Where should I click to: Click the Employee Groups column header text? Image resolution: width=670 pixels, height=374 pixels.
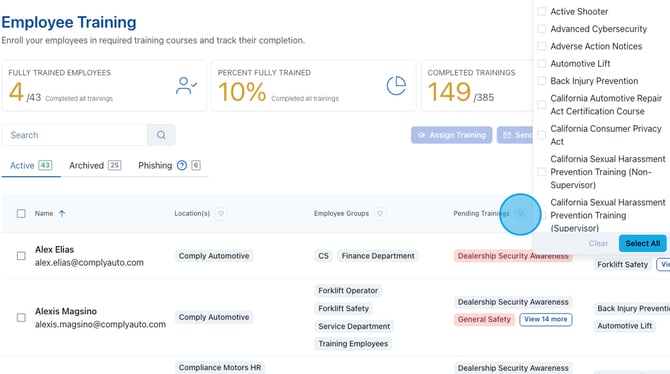pos(341,213)
